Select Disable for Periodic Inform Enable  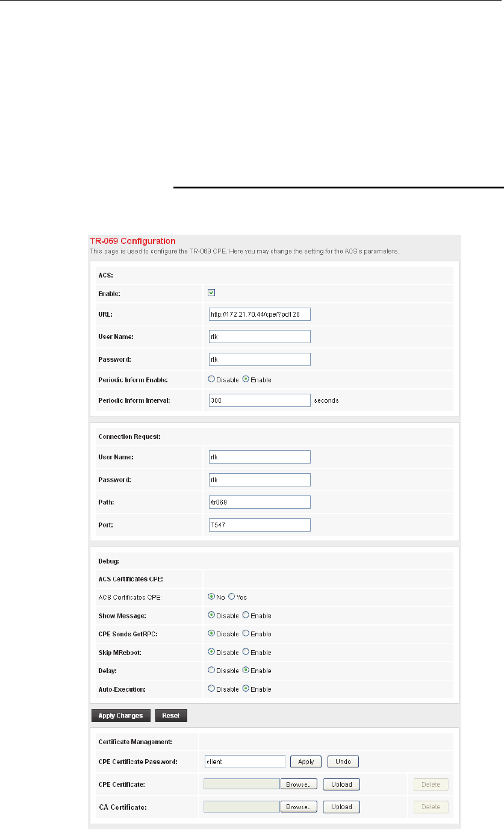(x=211, y=379)
